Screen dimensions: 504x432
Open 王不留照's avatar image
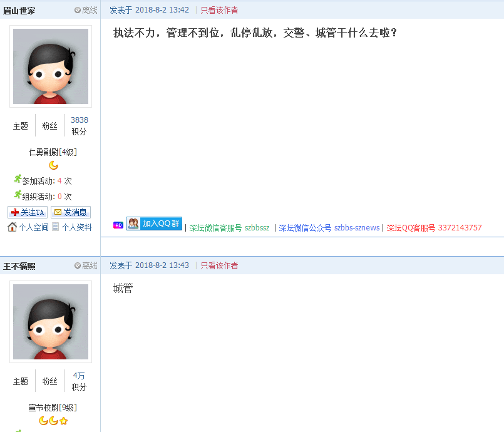51,322
